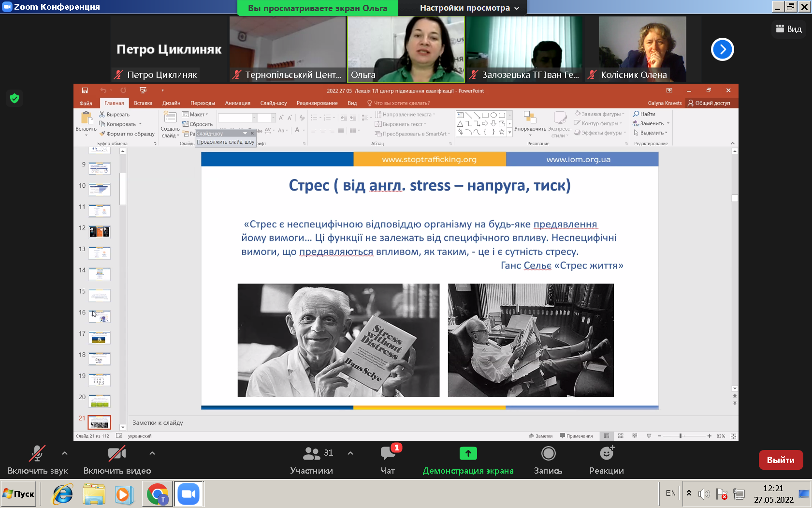Click the green encryption shield icon
Image resolution: width=812 pixels, height=508 pixels.
point(14,99)
